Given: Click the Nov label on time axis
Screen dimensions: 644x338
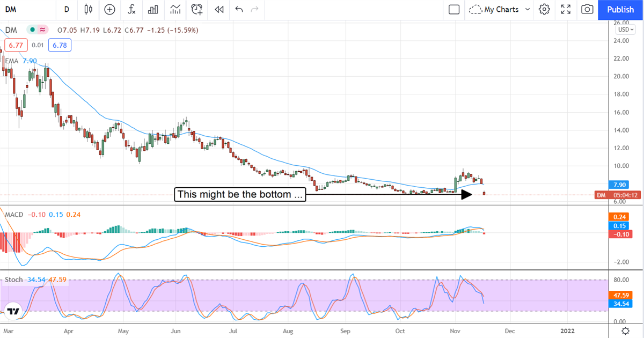Looking at the screenshot, I should click(455, 331).
